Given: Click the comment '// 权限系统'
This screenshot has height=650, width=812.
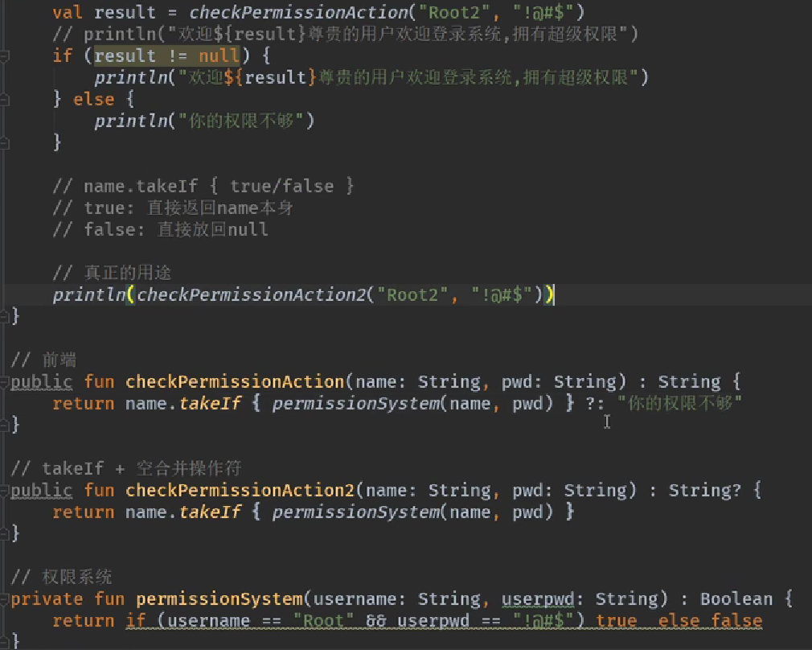Looking at the screenshot, I should click(x=61, y=577).
